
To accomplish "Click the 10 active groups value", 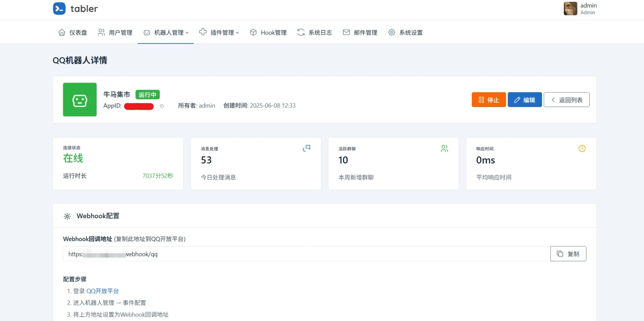I will click(343, 160).
